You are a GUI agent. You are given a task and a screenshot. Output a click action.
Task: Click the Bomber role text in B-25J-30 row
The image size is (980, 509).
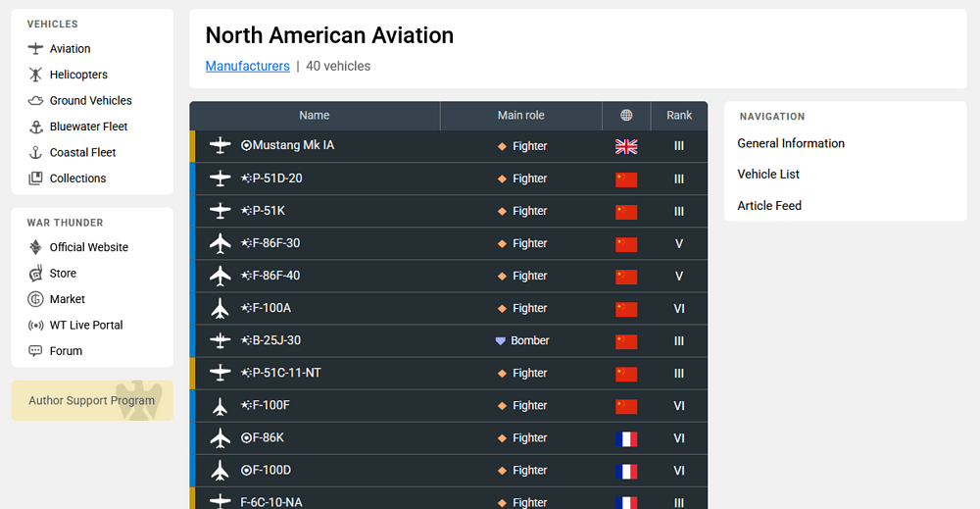click(530, 340)
